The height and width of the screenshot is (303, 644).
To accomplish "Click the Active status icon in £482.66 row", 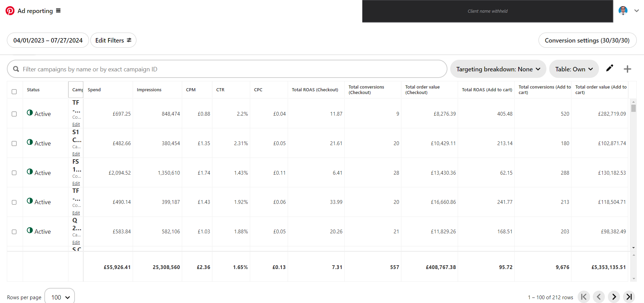I will [x=30, y=142].
